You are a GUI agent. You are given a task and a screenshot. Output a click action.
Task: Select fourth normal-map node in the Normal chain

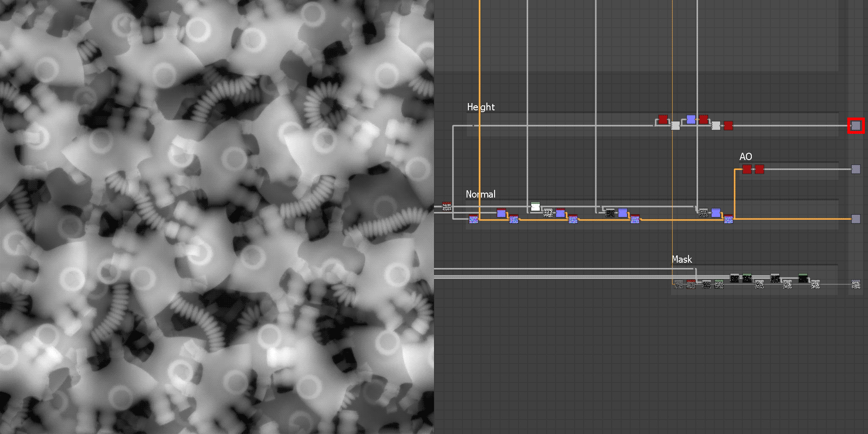click(635, 219)
